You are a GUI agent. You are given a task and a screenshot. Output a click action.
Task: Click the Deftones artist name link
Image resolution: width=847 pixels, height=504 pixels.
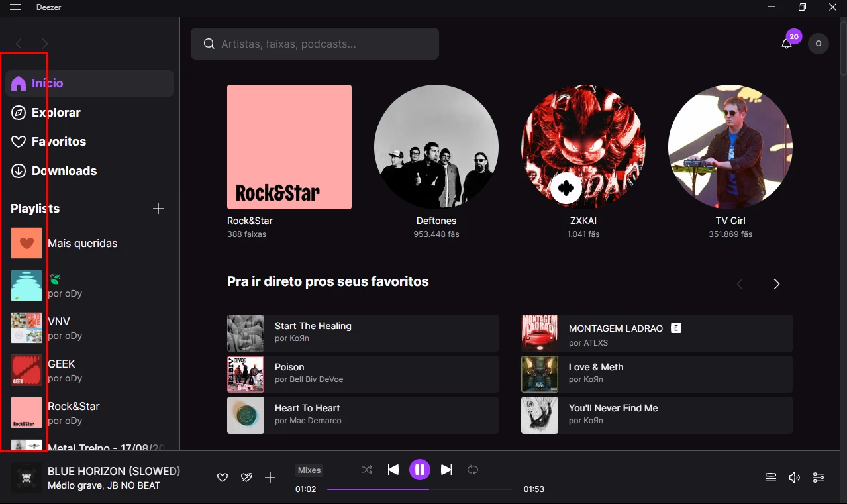pyautogui.click(x=436, y=221)
